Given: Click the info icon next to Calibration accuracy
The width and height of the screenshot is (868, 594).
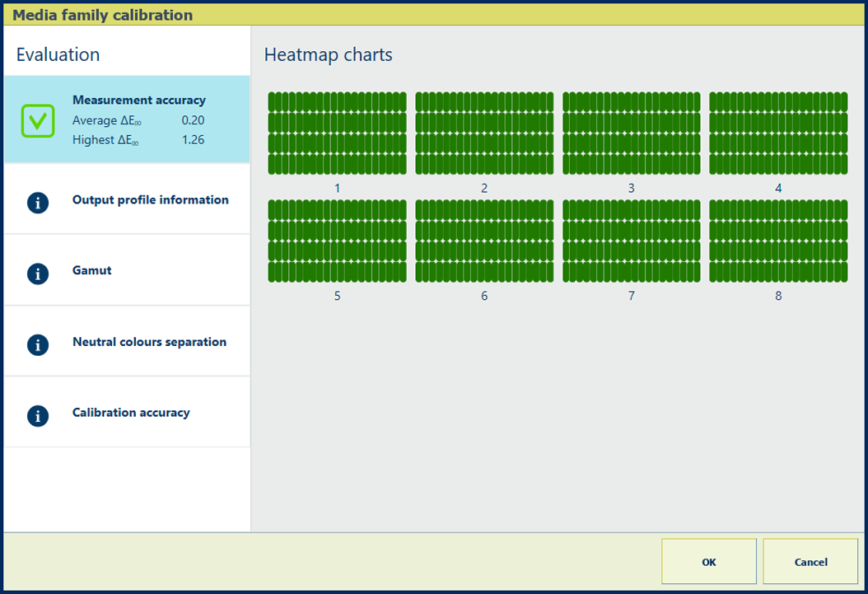Looking at the screenshot, I should (38, 416).
